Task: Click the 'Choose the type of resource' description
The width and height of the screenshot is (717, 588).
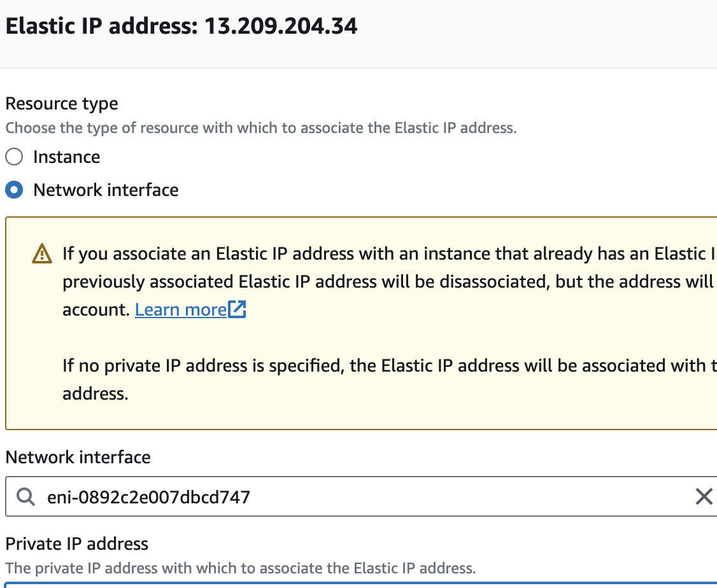Action: [x=261, y=128]
